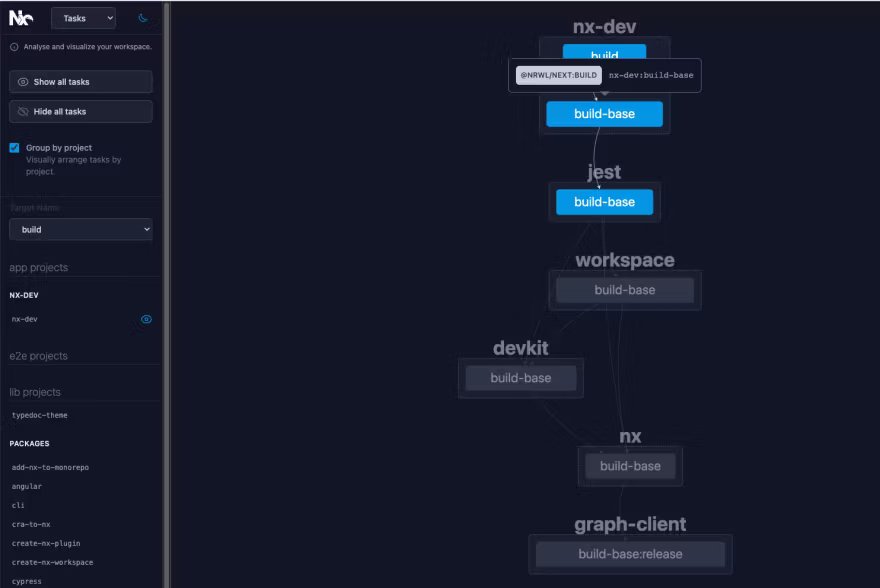The height and width of the screenshot is (588, 880).
Task: Click the sidebar vertical scrollbar
Action: 166,294
